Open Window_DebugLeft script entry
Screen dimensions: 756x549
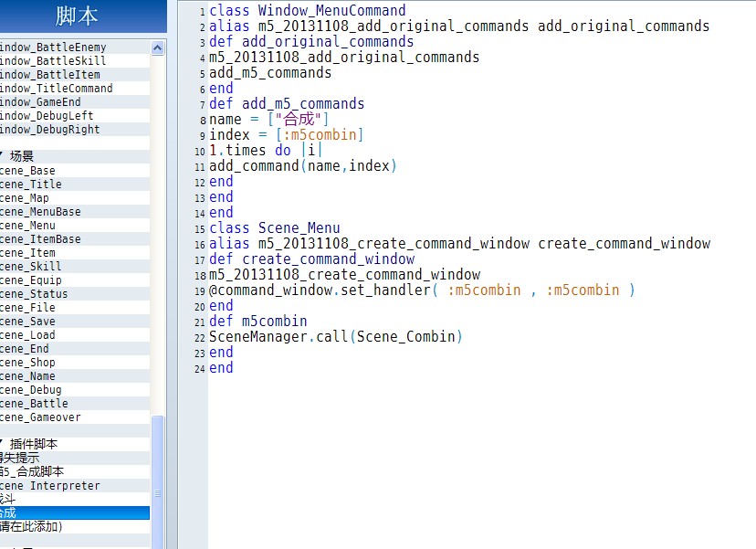pyautogui.click(x=75, y=116)
